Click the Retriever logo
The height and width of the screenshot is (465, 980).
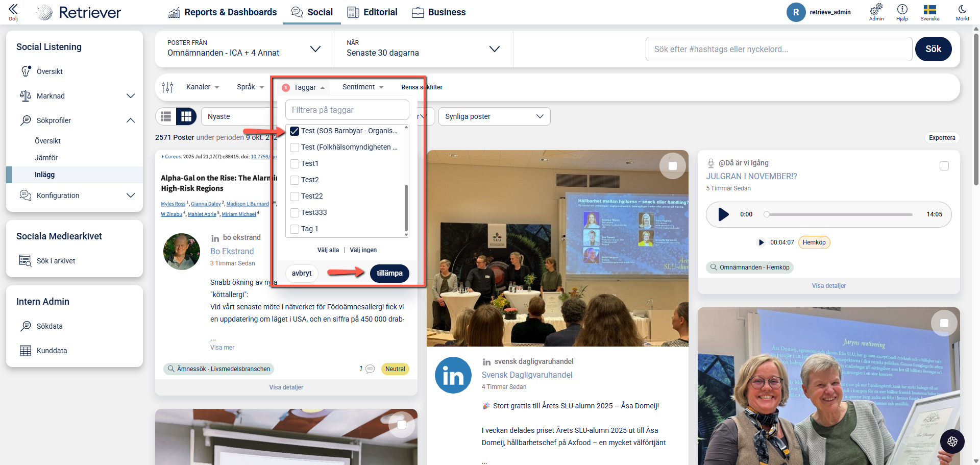pos(79,12)
